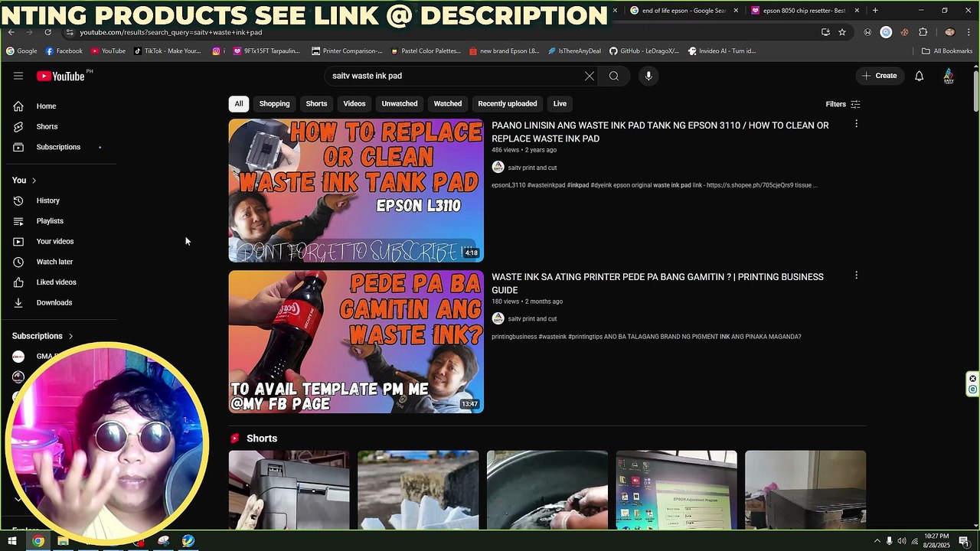Open the Windows Start menu
The height and width of the screenshot is (551, 980).
(12, 541)
